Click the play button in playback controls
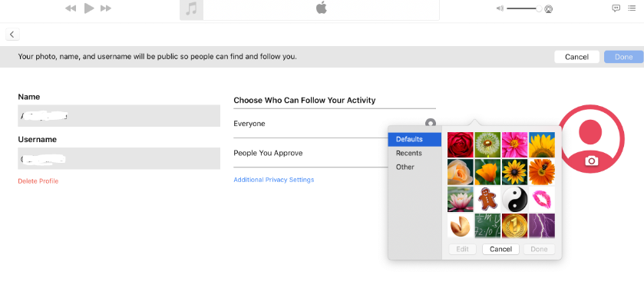 89,8
